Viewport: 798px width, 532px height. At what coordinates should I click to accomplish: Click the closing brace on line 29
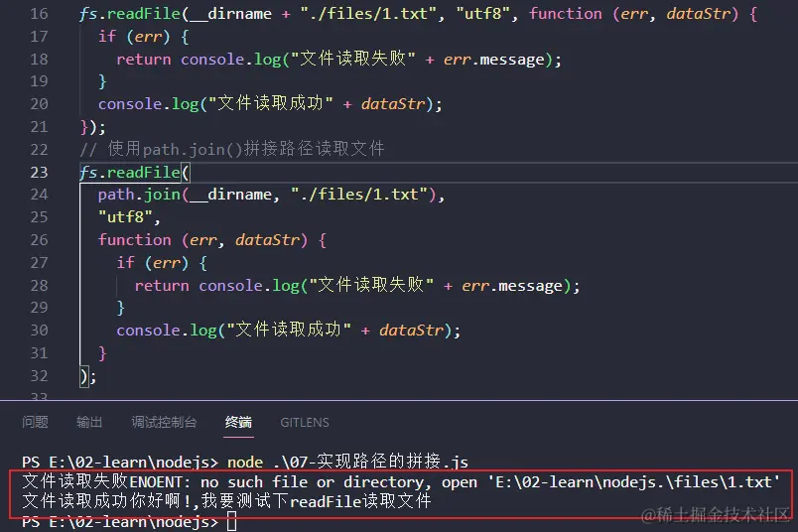(121, 308)
